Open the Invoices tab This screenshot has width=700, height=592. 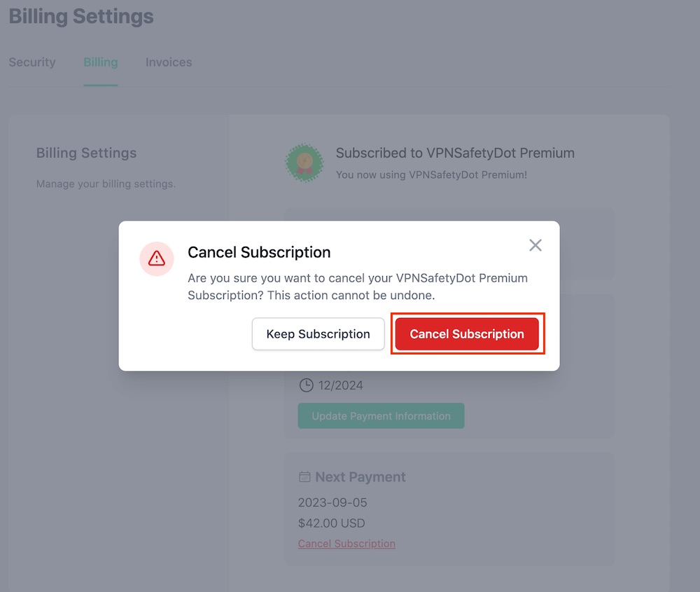[169, 62]
